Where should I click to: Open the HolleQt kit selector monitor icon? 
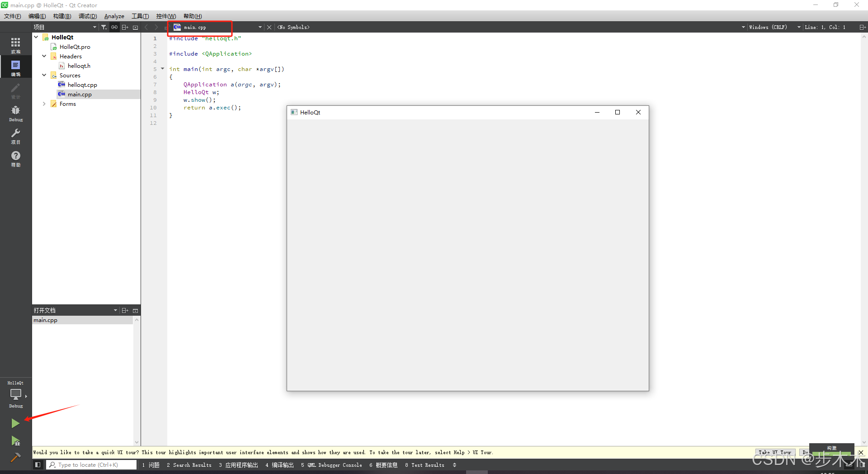16,394
